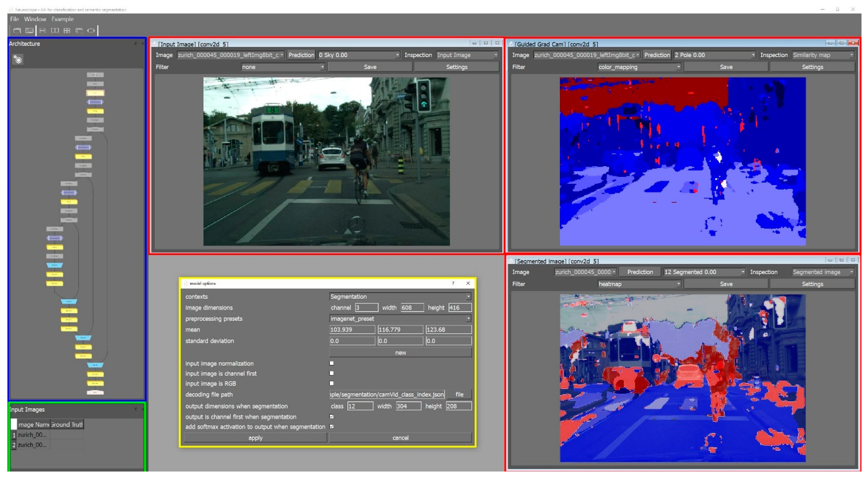Open the color_mapping filter dropdown
868x478 pixels.
click(639, 67)
